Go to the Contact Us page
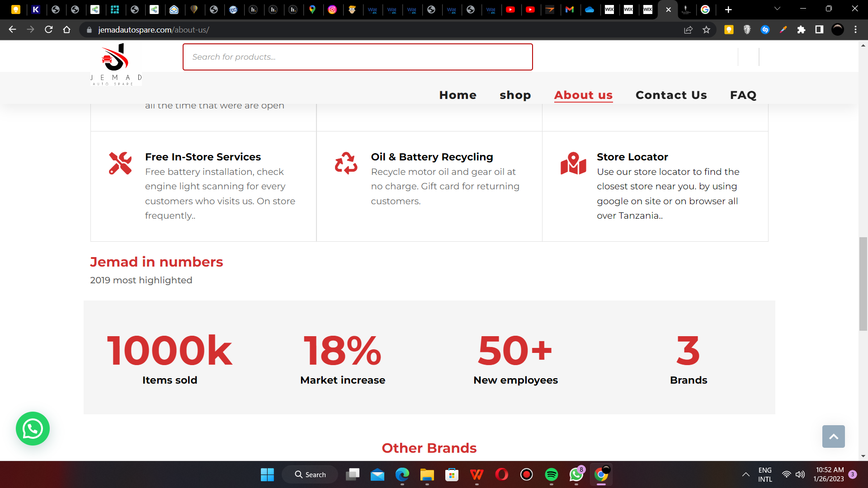The height and width of the screenshot is (488, 868). pyautogui.click(x=671, y=95)
